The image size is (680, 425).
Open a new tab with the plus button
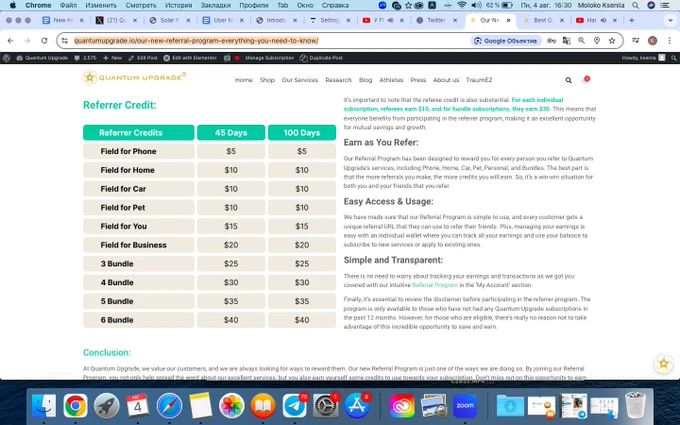click(631, 20)
